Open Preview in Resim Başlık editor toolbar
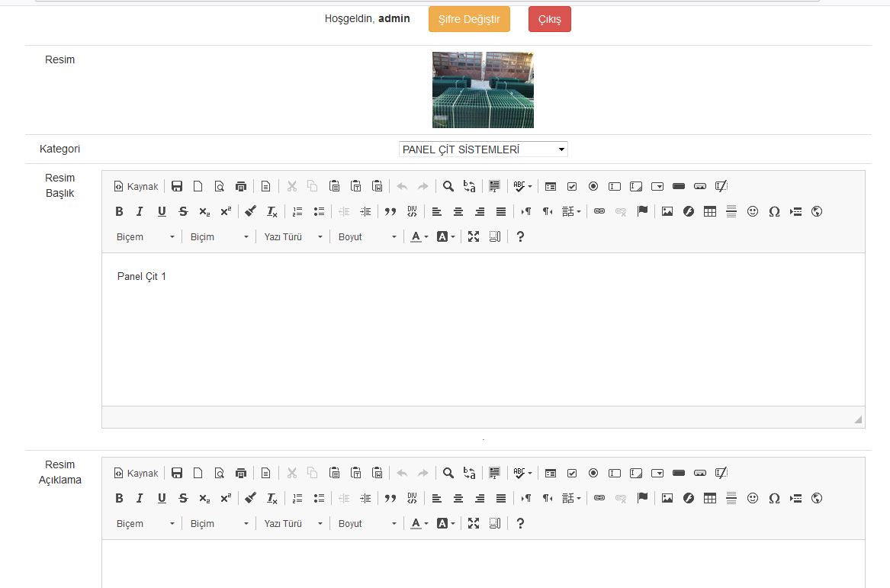Viewport: 890px width, 588px height. pos(220,186)
